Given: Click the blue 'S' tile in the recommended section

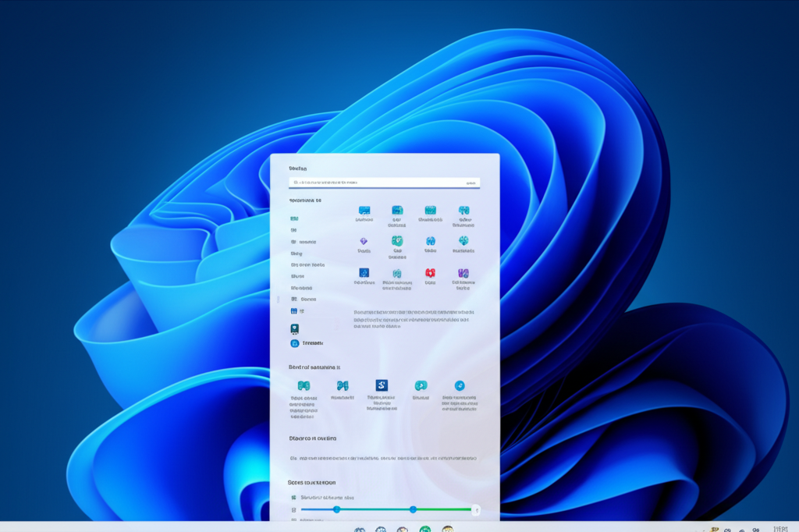Looking at the screenshot, I should tap(382, 385).
